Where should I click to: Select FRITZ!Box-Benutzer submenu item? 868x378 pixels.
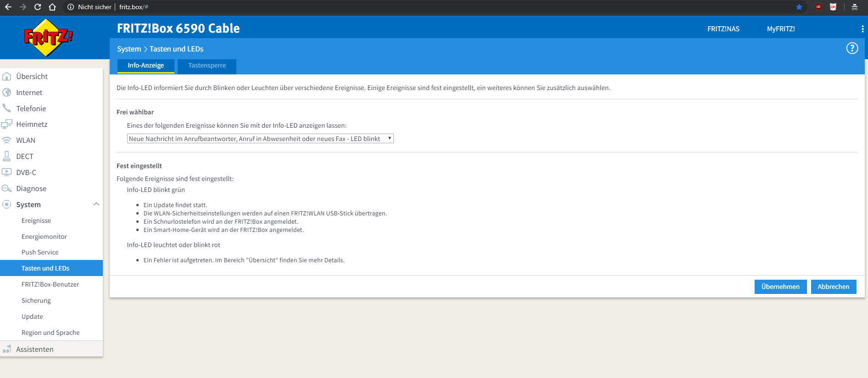click(x=51, y=284)
